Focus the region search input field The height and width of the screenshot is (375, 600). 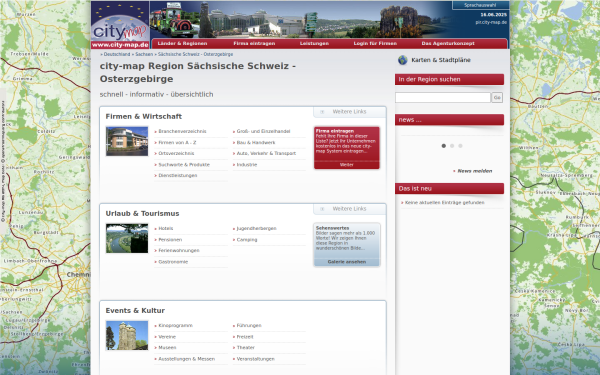pos(443,98)
